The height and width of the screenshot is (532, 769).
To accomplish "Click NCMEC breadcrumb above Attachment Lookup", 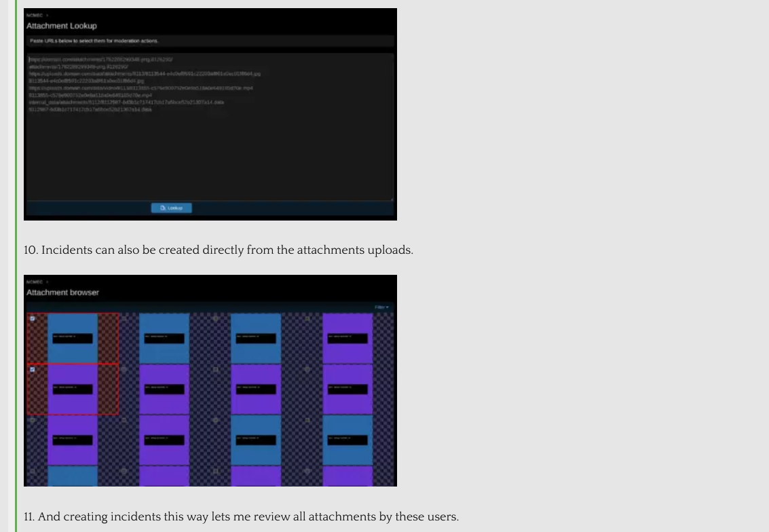I will pos(34,14).
